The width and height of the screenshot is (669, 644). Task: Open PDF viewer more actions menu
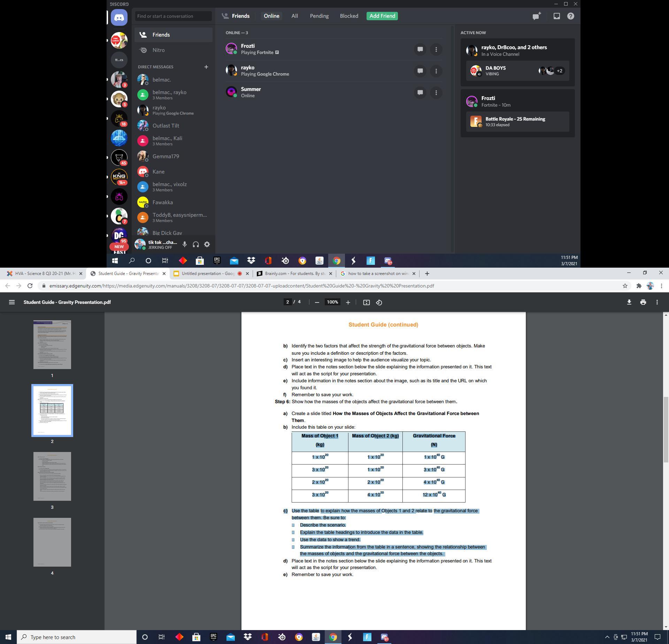click(657, 302)
